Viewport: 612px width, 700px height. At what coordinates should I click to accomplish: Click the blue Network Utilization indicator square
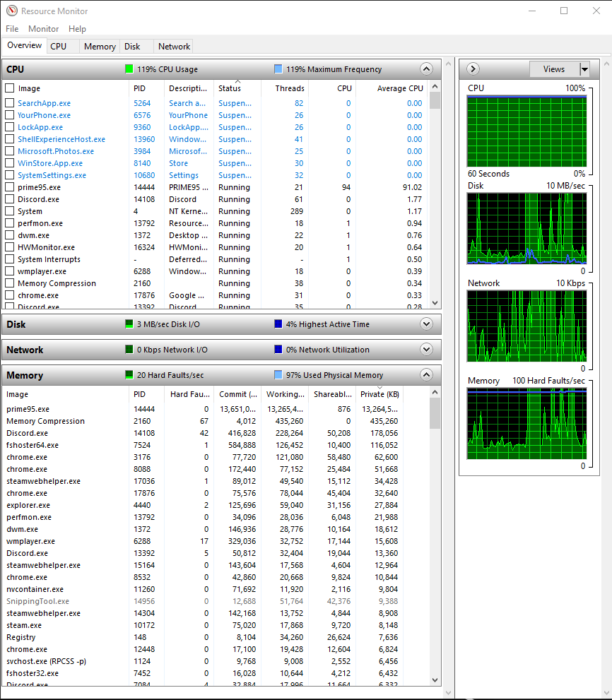click(278, 350)
